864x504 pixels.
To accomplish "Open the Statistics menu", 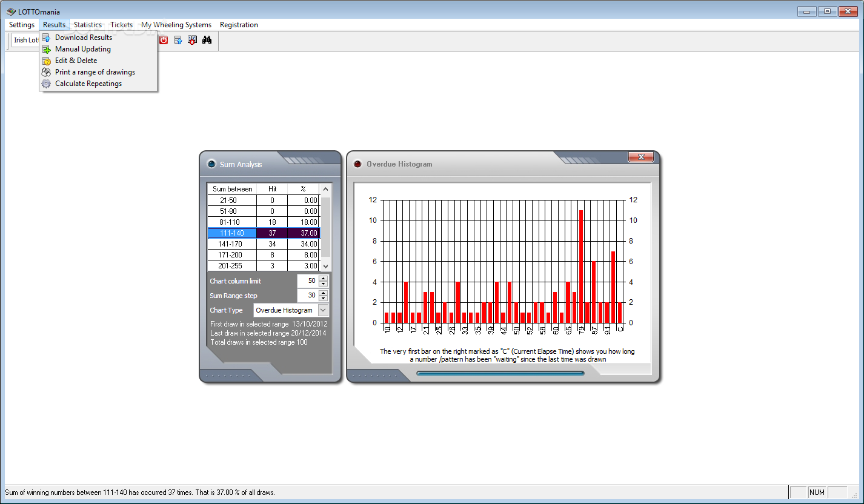I will pyautogui.click(x=88, y=25).
